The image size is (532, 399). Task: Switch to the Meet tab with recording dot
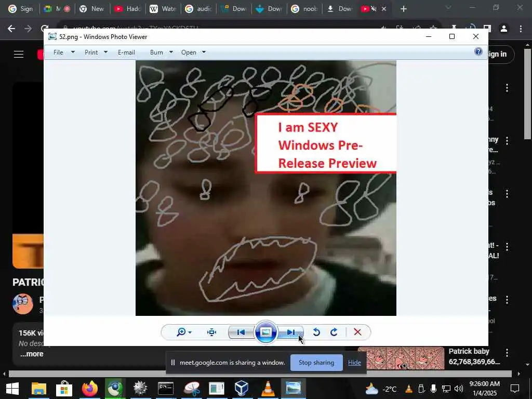tap(57, 9)
